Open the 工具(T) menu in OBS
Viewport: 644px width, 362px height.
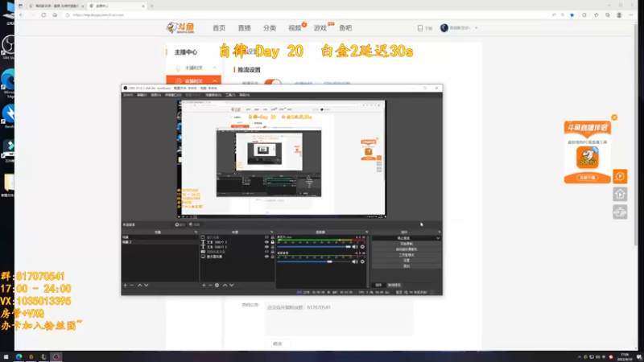tap(230, 95)
